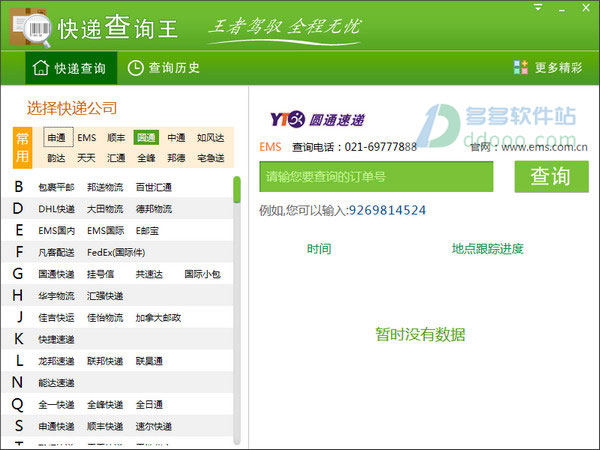Choose 挂号信 in row G
Viewport: 600px width, 450px height.
[x=100, y=274]
